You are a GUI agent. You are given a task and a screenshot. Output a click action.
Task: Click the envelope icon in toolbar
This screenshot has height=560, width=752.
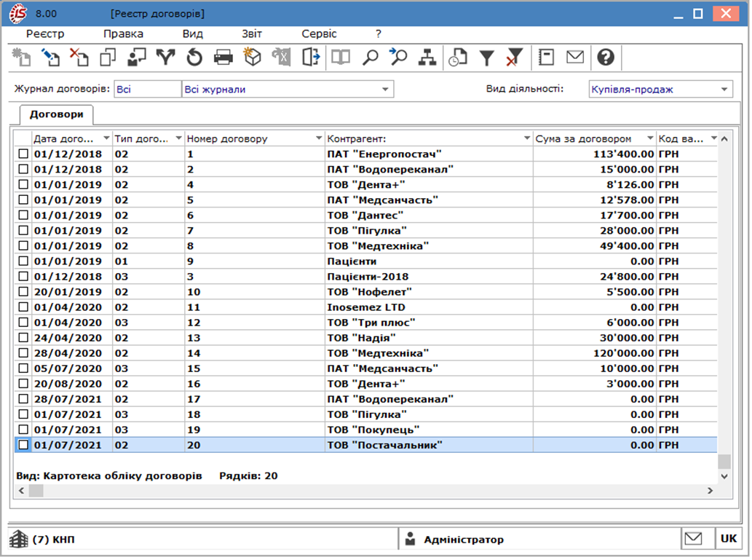(x=575, y=58)
